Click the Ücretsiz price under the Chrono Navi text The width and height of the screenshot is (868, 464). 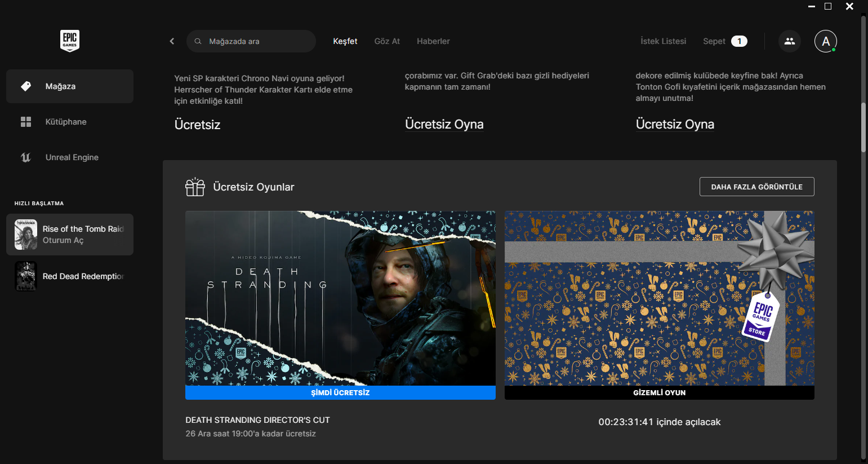click(197, 125)
